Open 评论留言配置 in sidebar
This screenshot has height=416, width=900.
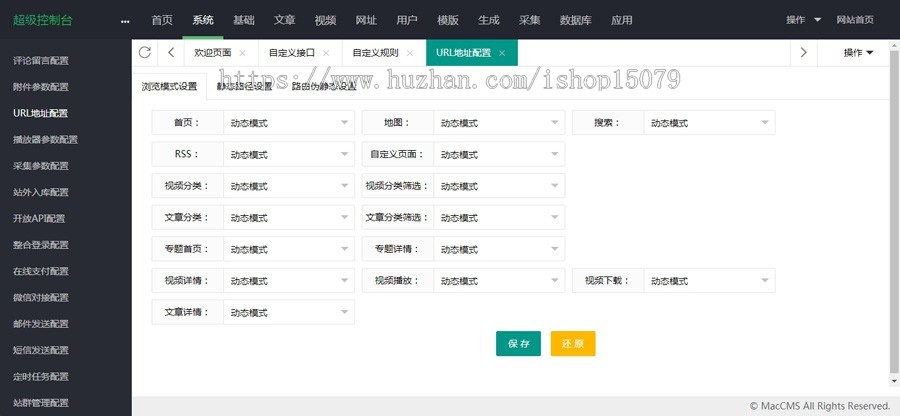point(41,60)
